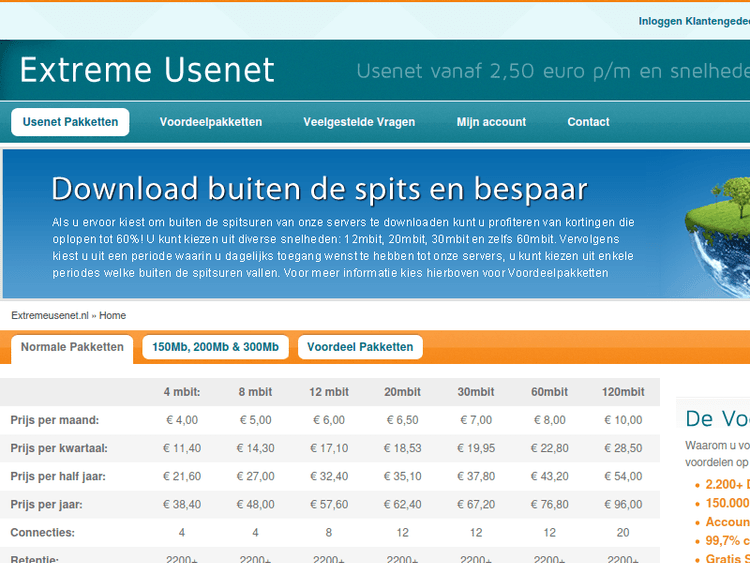Screen dimensions: 750x563
Task: Click Extremeusenet.nl breadcrumb link
Action: 50,316
